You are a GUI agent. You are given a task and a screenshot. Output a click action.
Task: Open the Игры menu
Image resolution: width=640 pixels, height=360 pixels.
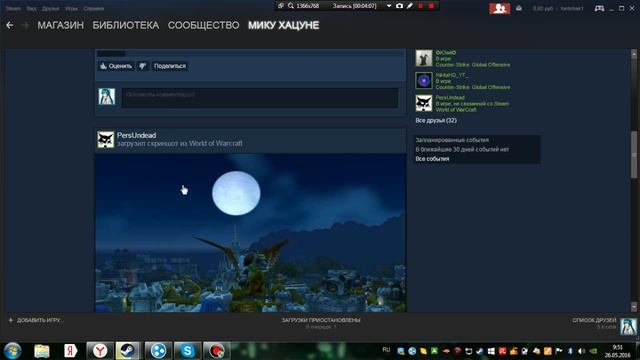[x=71, y=9]
